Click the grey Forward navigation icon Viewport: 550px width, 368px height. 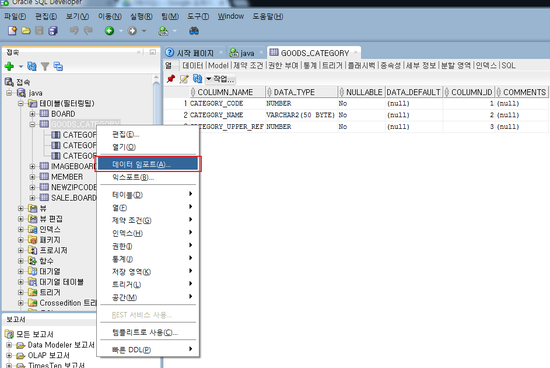(x=132, y=31)
